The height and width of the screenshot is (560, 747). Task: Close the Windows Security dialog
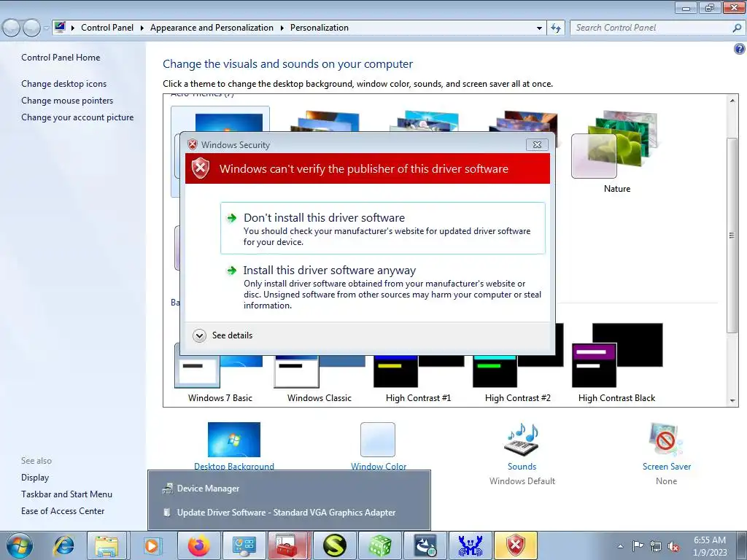coord(537,145)
